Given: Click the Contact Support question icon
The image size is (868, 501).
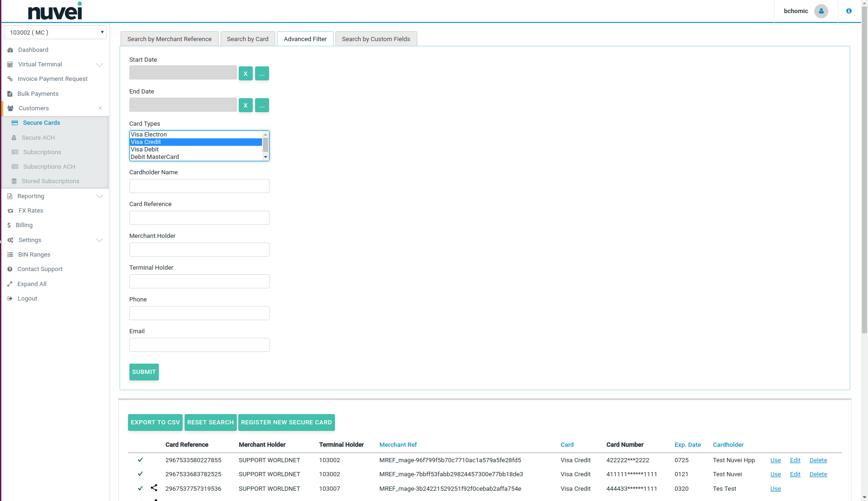Looking at the screenshot, I should point(10,269).
